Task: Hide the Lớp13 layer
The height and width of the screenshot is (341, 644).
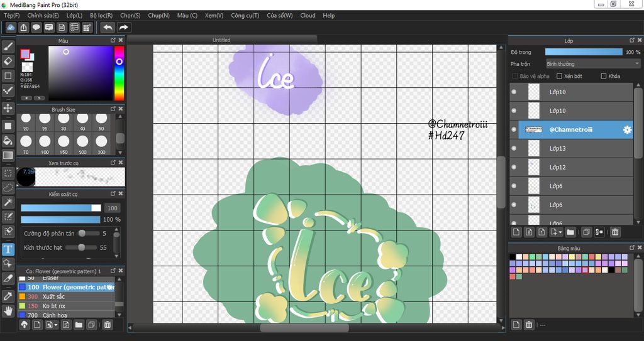Action: (x=514, y=149)
